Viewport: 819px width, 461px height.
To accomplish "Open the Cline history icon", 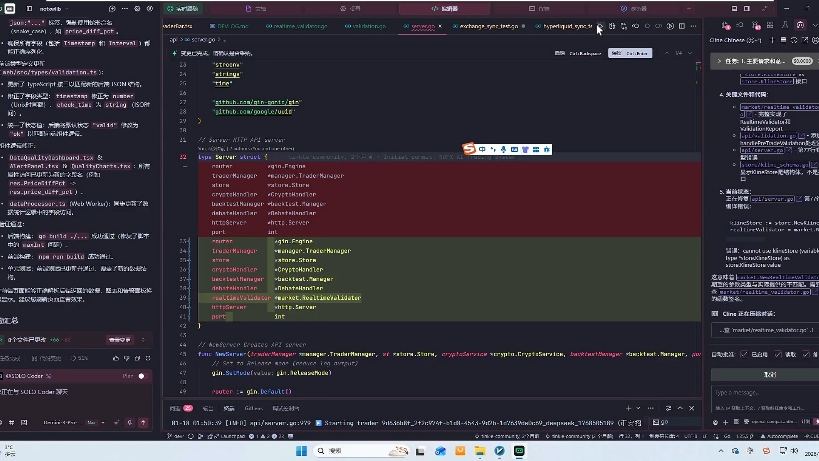I will click(x=794, y=40).
